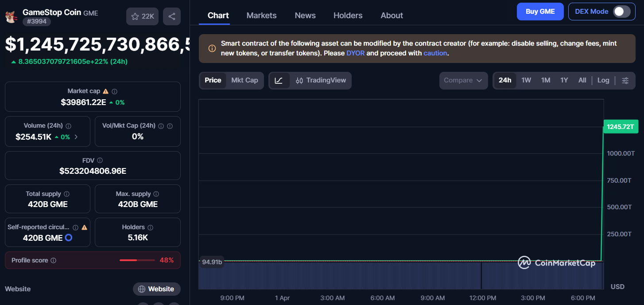The width and height of the screenshot is (644, 305).
Task: Open the Website button
Action: click(x=157, y=289)
